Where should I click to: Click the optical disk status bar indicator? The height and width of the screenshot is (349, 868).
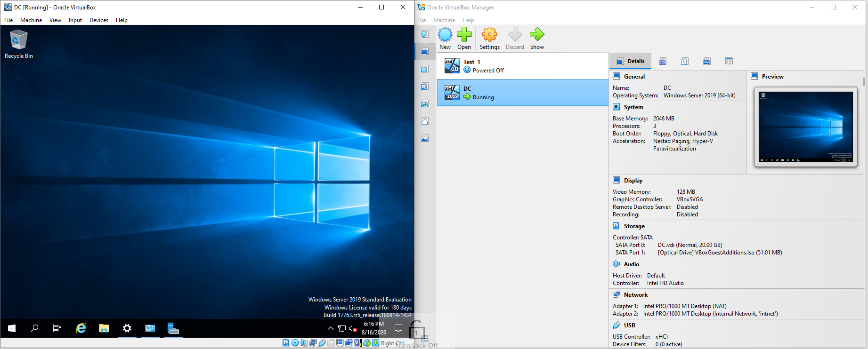[295, 343]
